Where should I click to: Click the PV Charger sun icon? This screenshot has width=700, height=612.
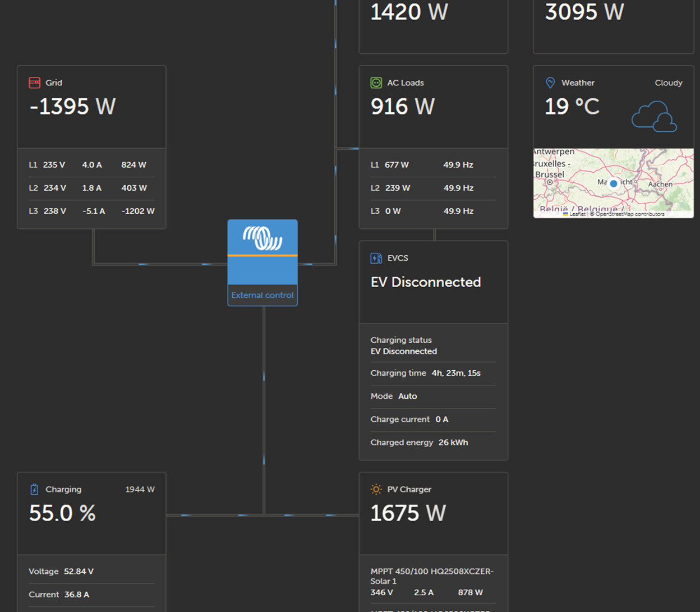[376, 489]
